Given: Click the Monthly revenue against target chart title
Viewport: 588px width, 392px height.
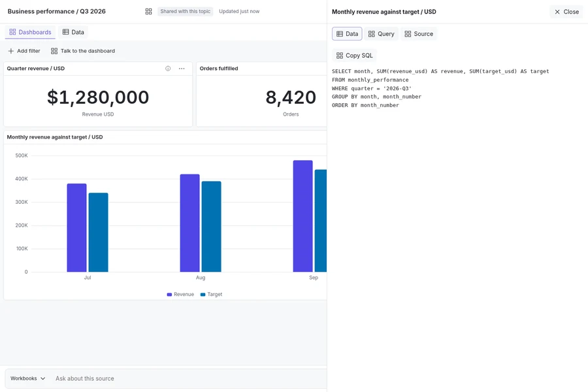Looking at the screenshot, I should click(x=55, y=137).
